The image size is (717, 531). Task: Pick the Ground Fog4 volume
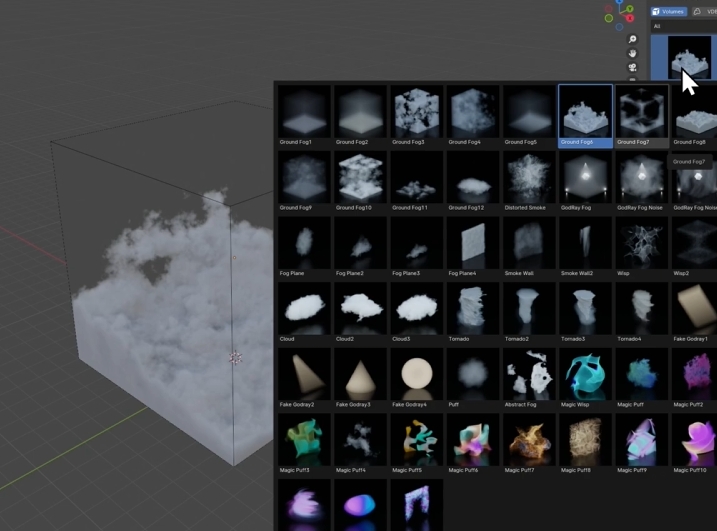pos(473,116)
